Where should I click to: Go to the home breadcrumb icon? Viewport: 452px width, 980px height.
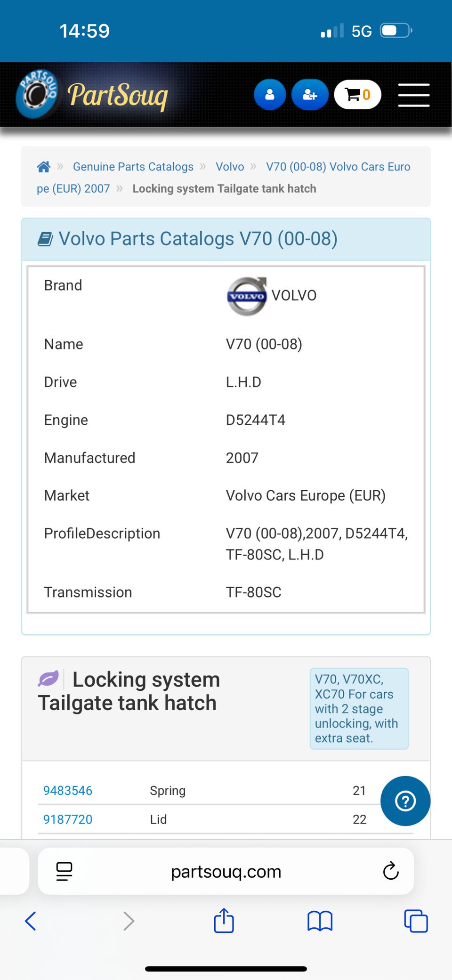point(44,167)
